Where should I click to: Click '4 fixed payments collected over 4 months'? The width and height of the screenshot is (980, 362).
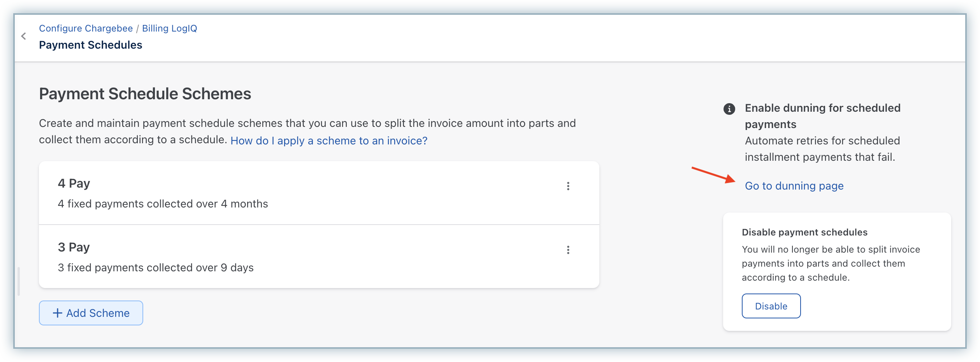point(163,204)
